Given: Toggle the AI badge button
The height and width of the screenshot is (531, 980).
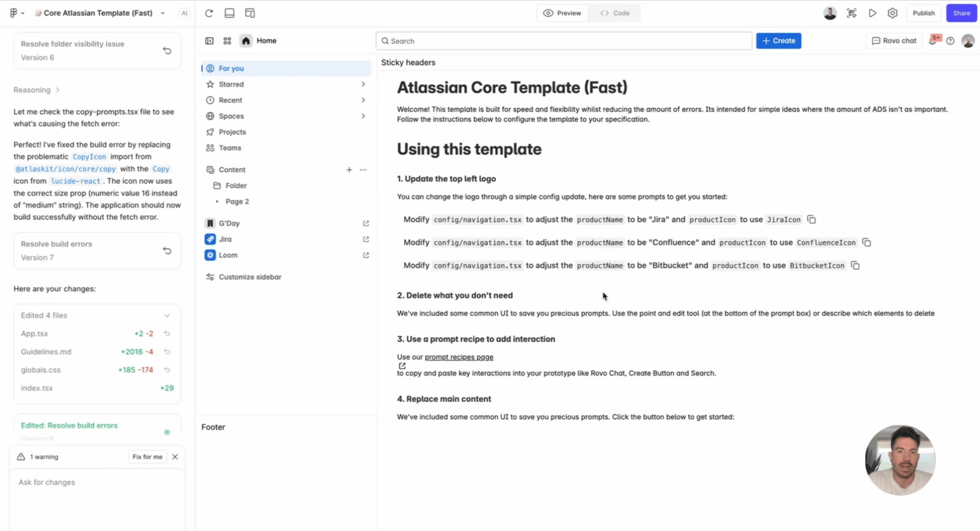Looking at the screenshot, I should pyautogui.click(x=184, y=13).
